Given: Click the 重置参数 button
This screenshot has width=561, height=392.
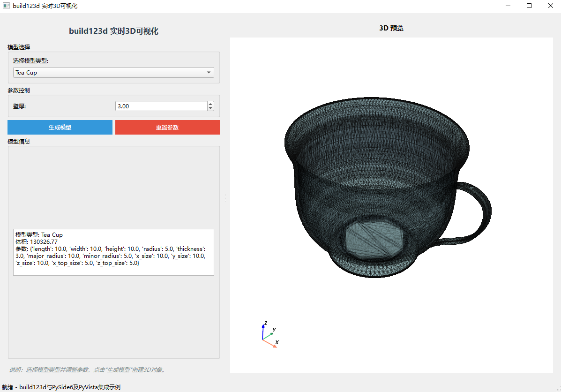Looking at the screenshot, I should [x=167, y=127].
